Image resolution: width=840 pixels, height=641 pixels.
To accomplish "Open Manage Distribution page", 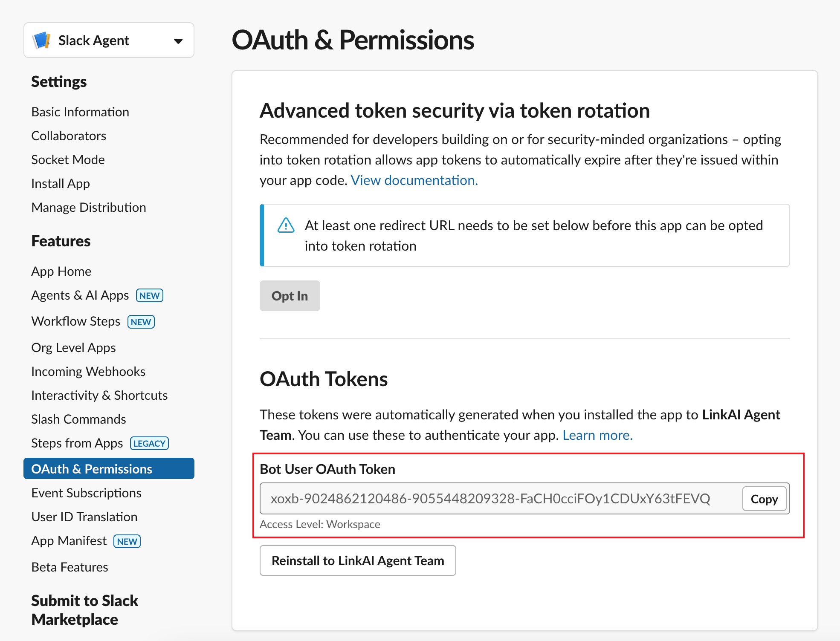I will click(x=89, y=207).
